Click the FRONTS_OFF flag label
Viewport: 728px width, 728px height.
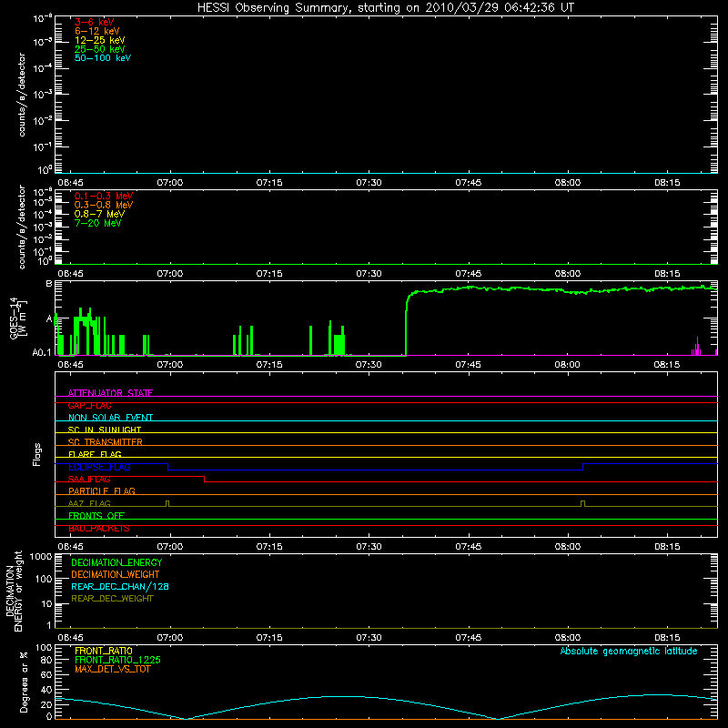point(96,515)
